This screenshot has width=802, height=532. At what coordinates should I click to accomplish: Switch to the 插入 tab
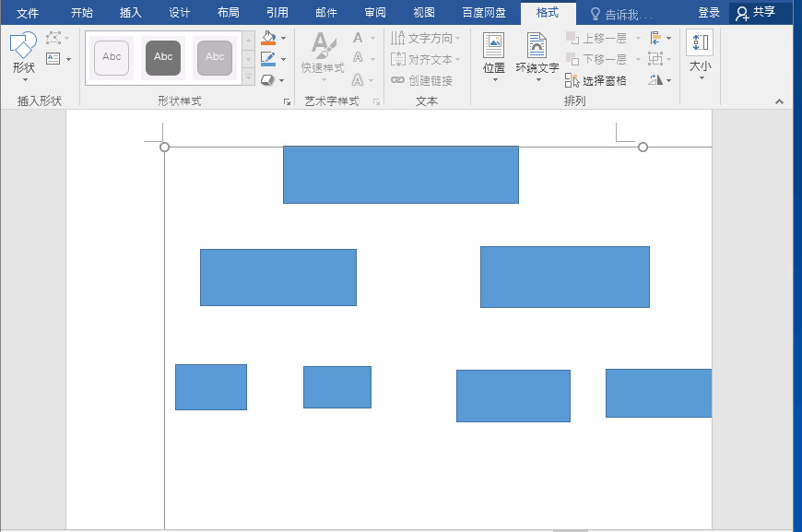[x=131, y=13]
